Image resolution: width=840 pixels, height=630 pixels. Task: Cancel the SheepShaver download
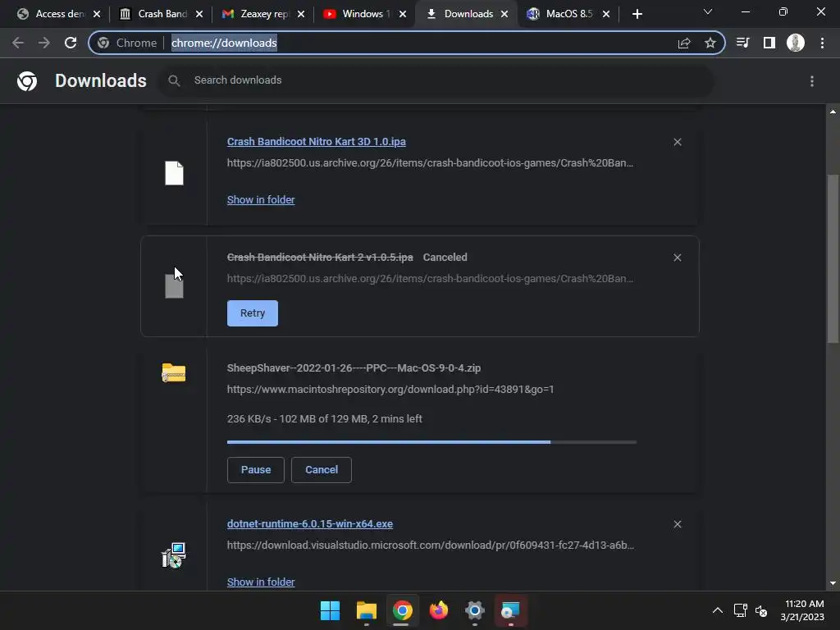[x=322, y=470]
